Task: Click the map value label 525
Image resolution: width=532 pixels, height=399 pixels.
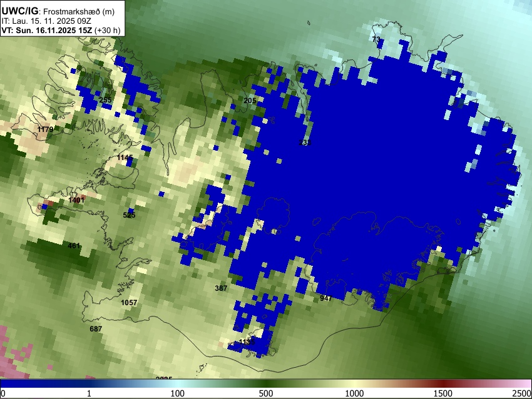Action: [x=130, y=215]
